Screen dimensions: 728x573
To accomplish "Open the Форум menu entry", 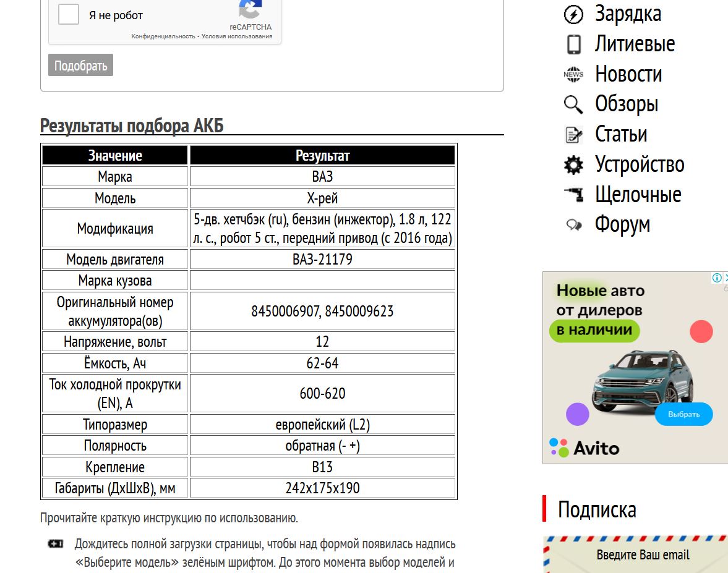I will 622,224.
